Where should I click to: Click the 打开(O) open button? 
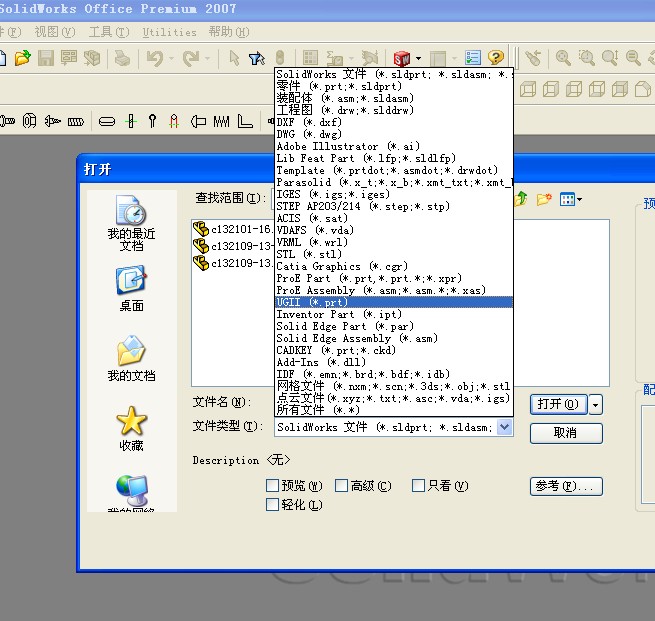[559, 404]
